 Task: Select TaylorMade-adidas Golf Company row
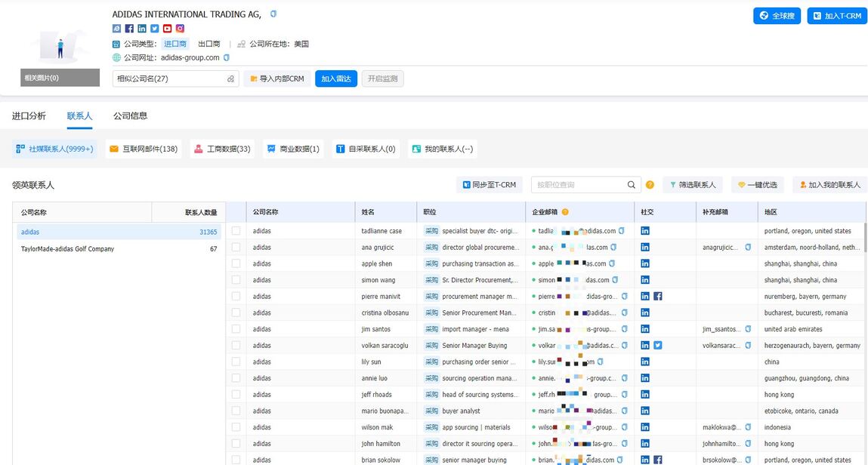coord(119,249)
